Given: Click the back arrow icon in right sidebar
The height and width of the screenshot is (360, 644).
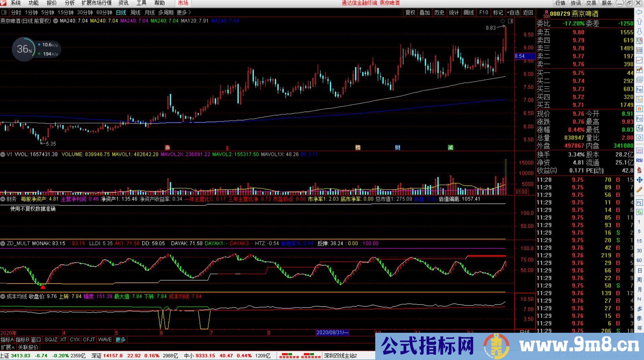Looking at the screenshot, I should pyautogui.click(x=639, y=12).
